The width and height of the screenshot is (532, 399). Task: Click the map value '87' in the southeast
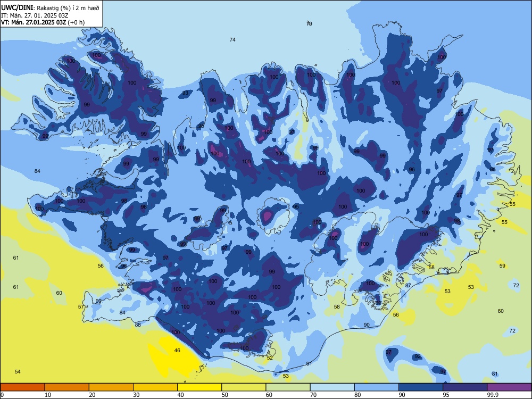point(408,285)
